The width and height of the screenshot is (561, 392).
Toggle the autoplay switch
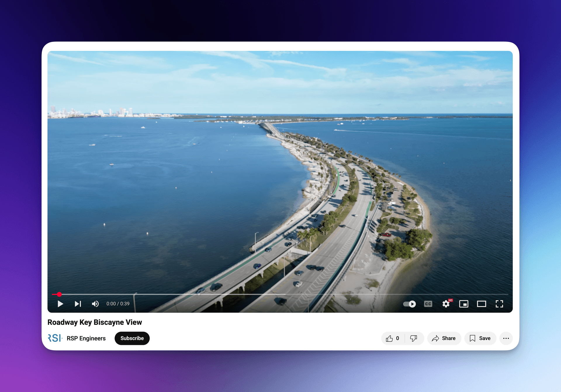tap(409, 304)
